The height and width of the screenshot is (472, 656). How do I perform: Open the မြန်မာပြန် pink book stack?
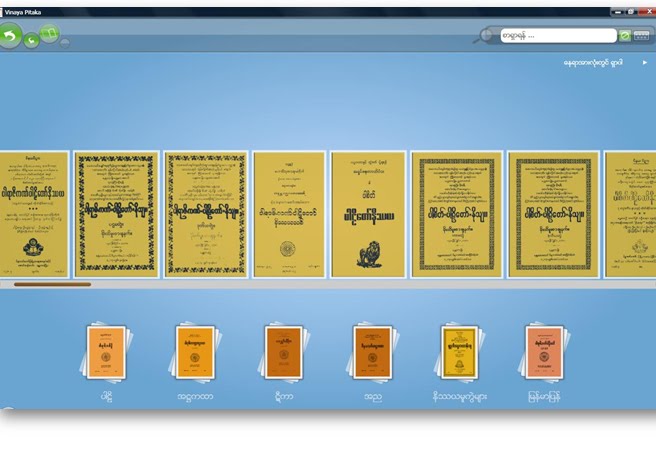coord(544,354)
